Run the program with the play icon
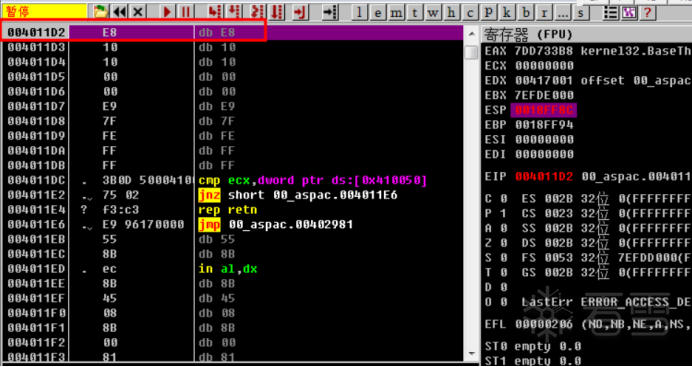 click(167, 12)
